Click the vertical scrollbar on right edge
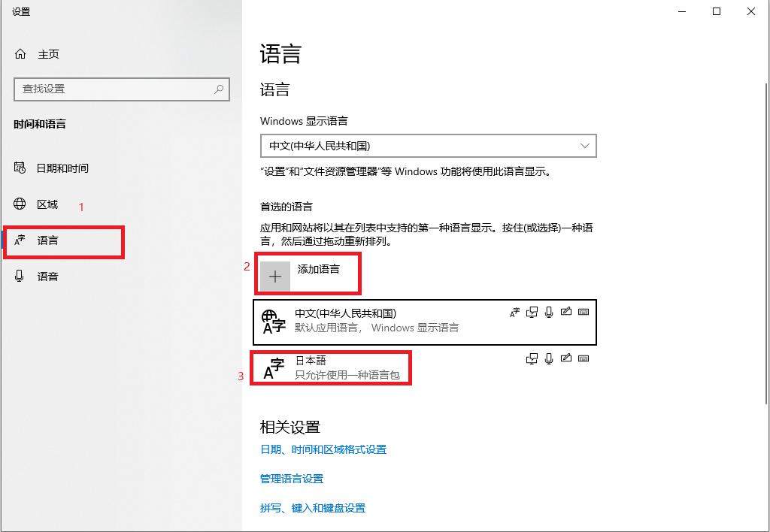Image resolution: width=770 pixels, height=532 pixels. pos(766,246)
